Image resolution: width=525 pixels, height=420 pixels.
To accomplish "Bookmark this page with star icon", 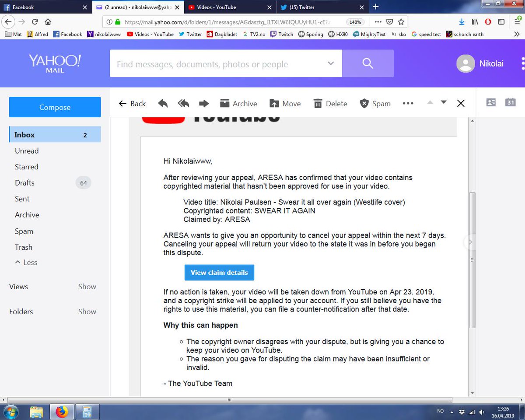I will pos(401,22).
